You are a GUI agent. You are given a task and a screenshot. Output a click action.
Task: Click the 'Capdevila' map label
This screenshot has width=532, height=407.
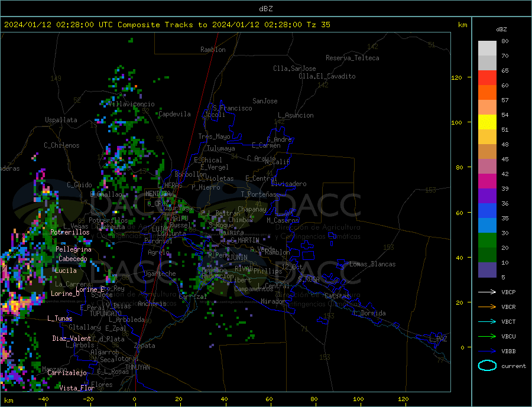pos(174,114)
